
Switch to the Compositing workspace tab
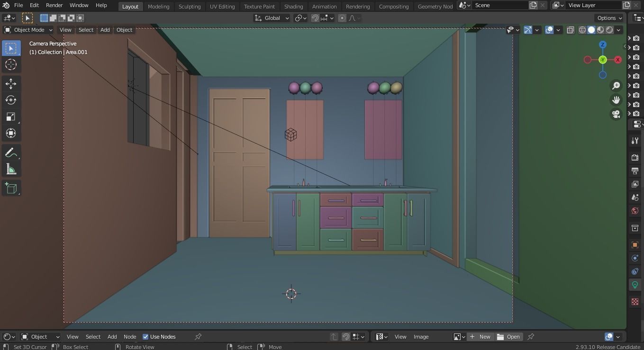pos(394,6)
